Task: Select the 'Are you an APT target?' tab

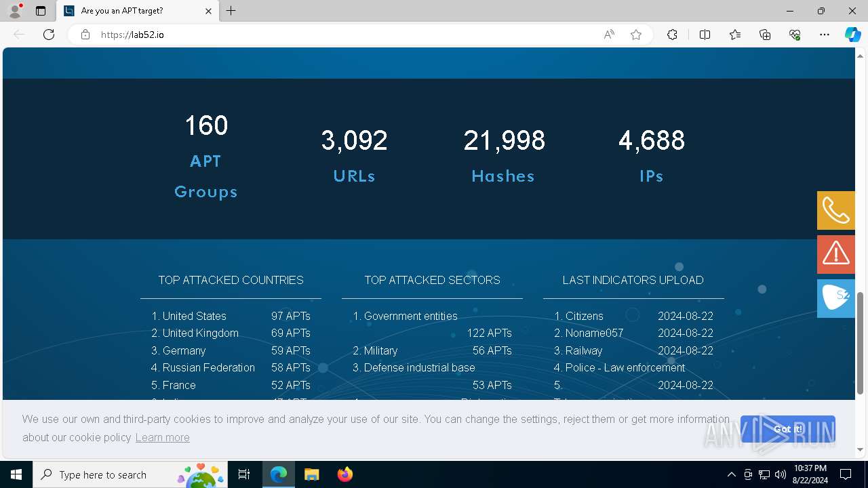Action: tap(138, 11)
